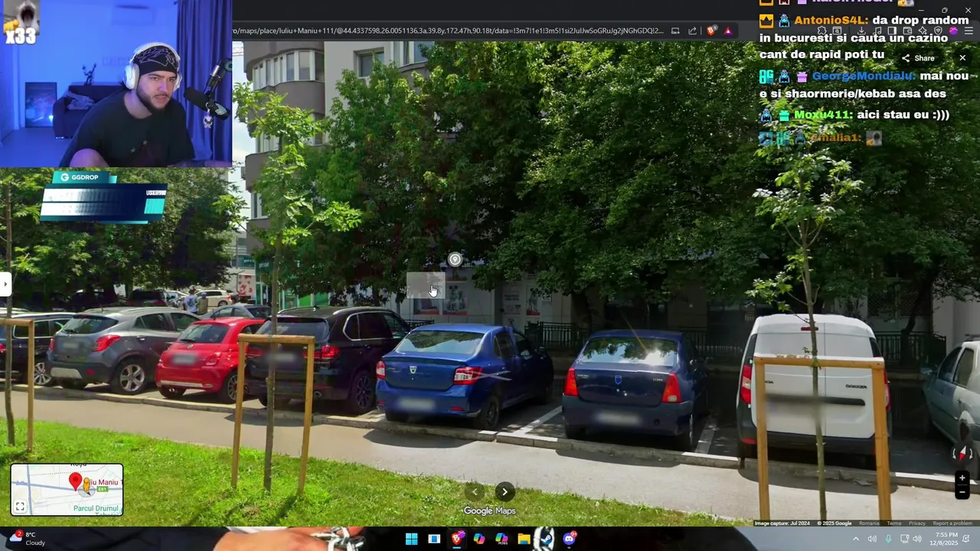Viewport: 980px width, 551px height.
Task: Open Brave browser from taskbar
Action: tap(457, 539)
